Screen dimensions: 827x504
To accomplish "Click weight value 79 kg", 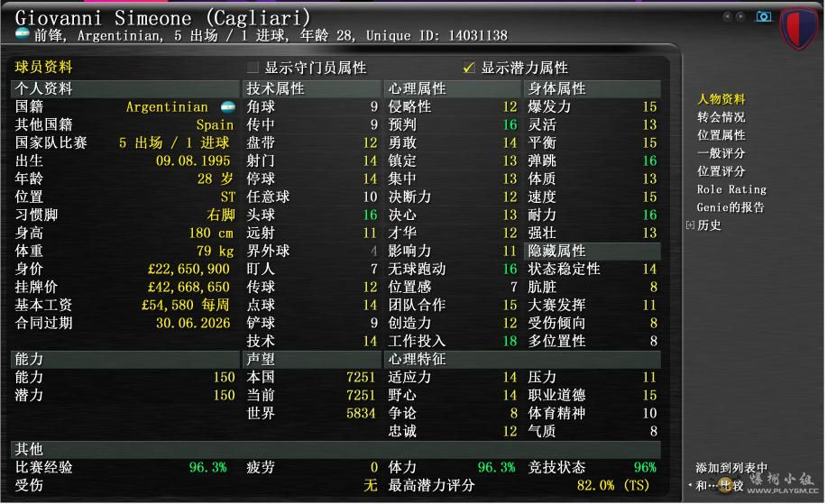I will tap(216, 251).
